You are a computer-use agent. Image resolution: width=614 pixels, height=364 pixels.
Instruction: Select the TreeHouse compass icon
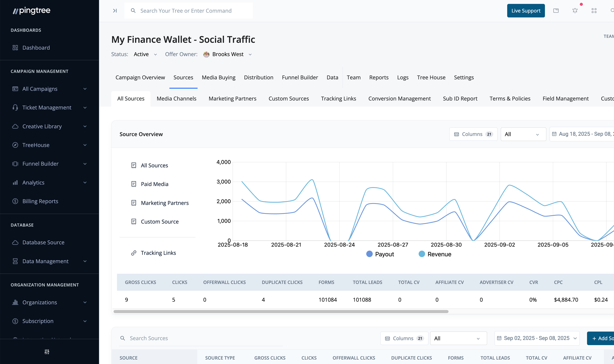[x=15, y=145]
